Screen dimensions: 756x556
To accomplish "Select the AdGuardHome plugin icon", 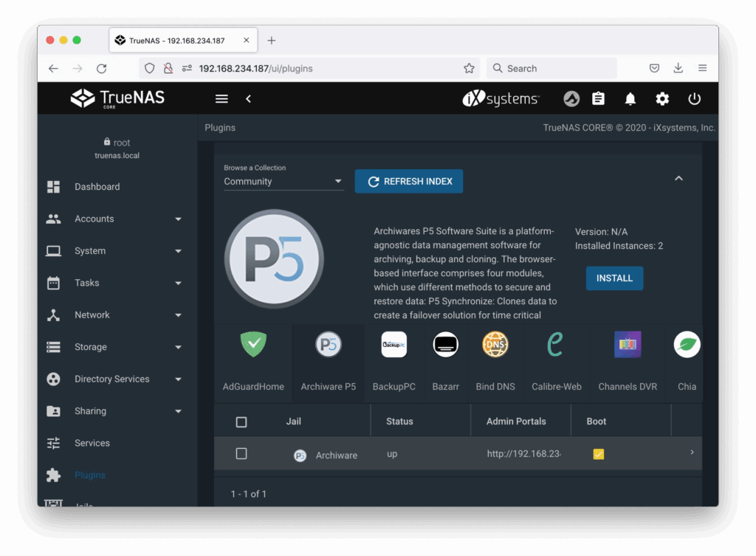I will point(253,344).
